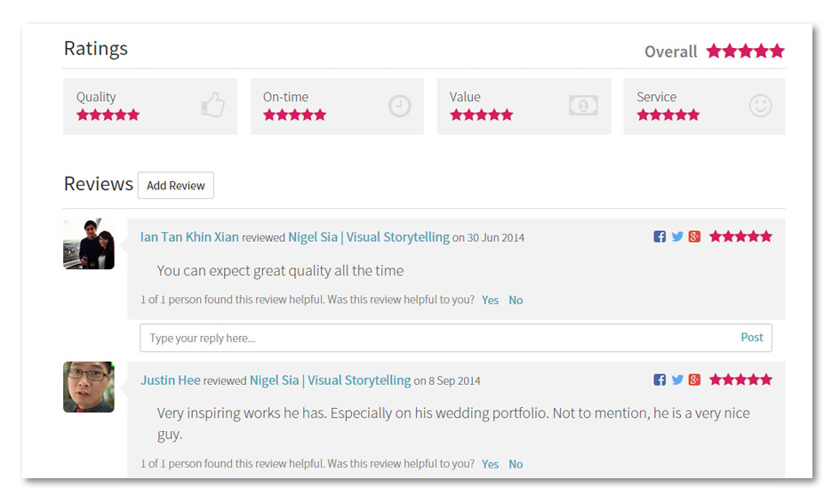The image size is (840, 504).
Task: Share Ian Tan's review on Google Plus
Action: point(694,236)
